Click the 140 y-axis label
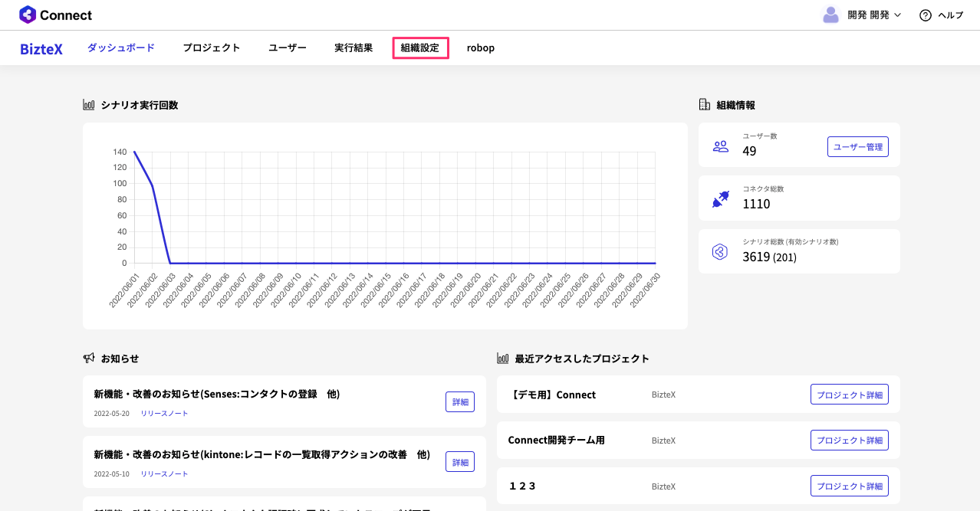980x511 pixels. pos(120,152)
